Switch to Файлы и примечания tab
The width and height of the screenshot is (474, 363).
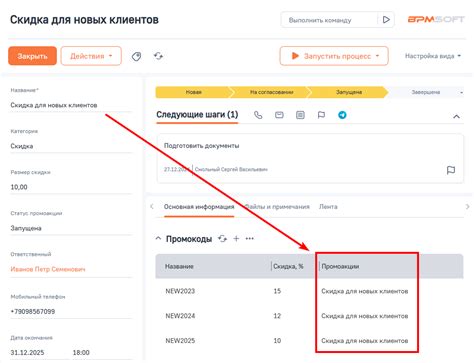tap(277, 207)
